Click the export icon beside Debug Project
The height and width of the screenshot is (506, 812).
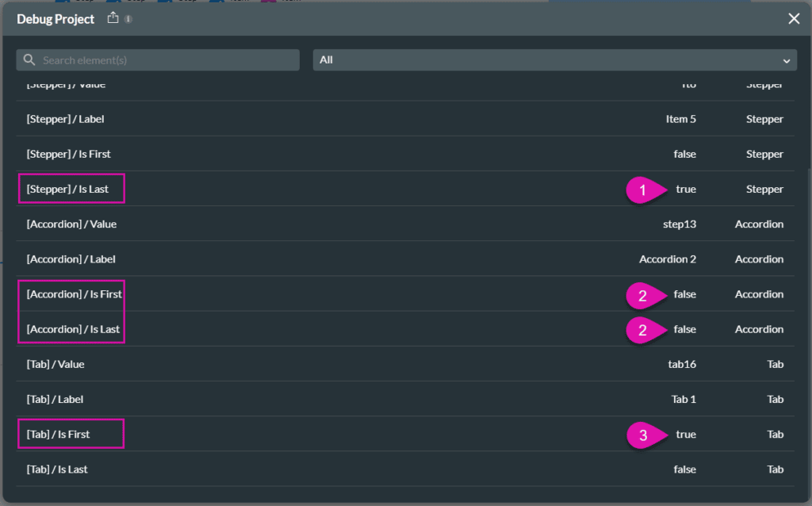[113, 17]
